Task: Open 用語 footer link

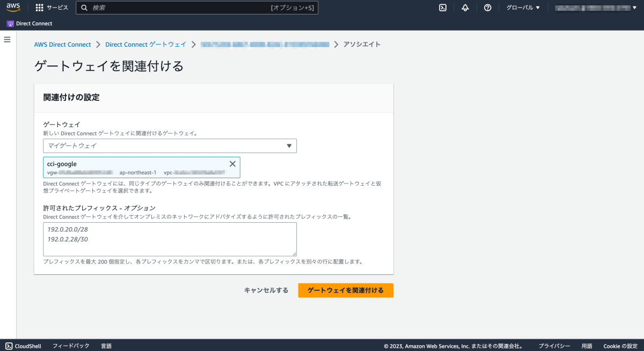Action: pos(587,346)
